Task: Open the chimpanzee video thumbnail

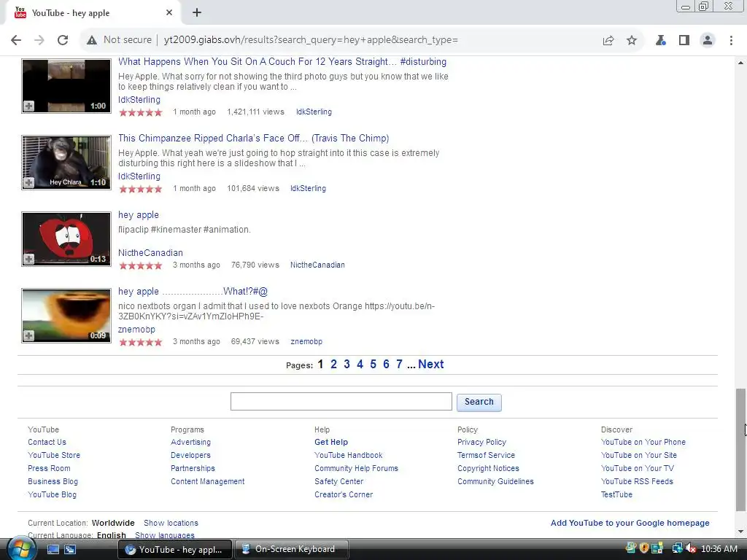Action: [66, 163]
